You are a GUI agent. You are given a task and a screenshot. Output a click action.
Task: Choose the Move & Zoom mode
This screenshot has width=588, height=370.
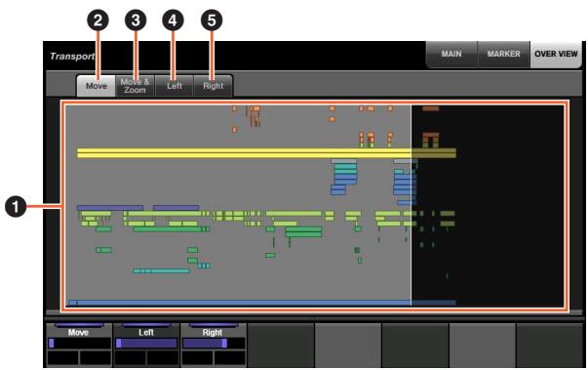coord(135,86)
